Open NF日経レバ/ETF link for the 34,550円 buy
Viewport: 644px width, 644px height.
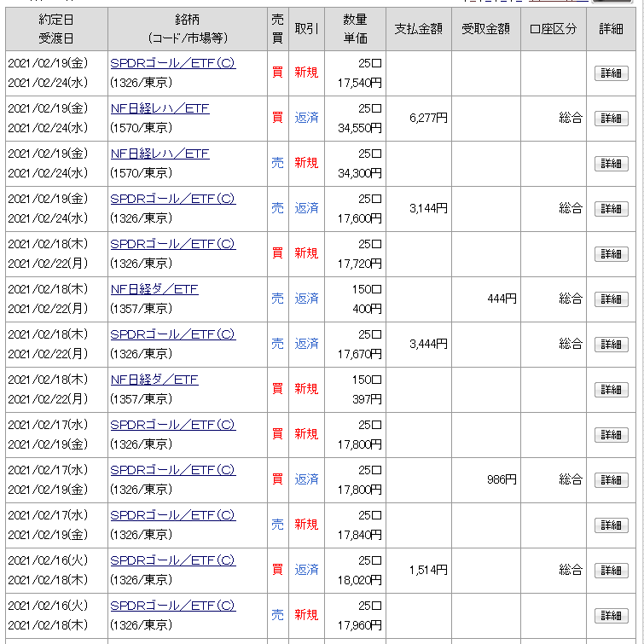coord(160,108)
